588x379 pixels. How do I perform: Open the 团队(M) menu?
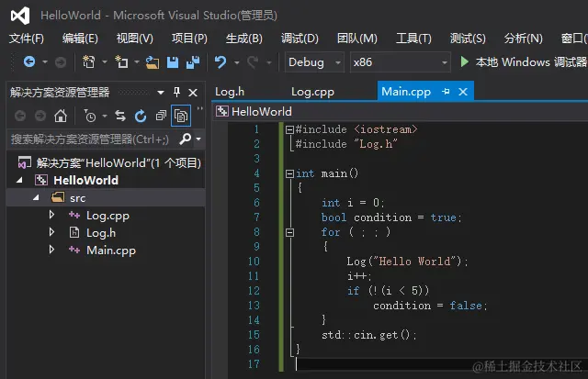357,39
